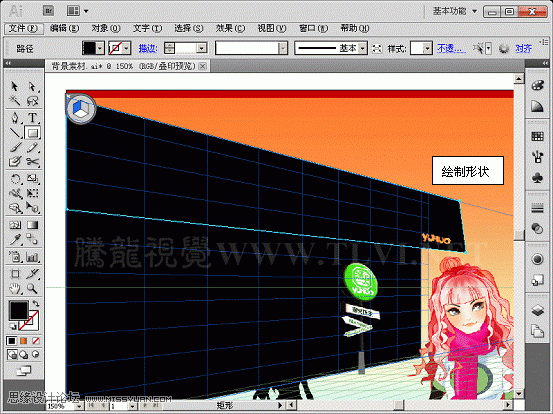Screen dimensions: 553x414
Task: Select the Zoom magnifier tool
Action: coord(32,288)
